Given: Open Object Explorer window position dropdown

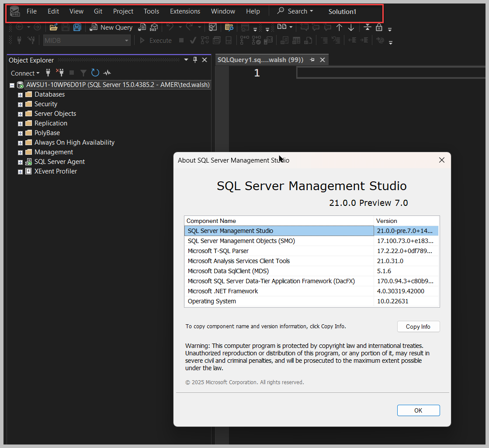Looking at the screenshot, I should click(186, 60).
